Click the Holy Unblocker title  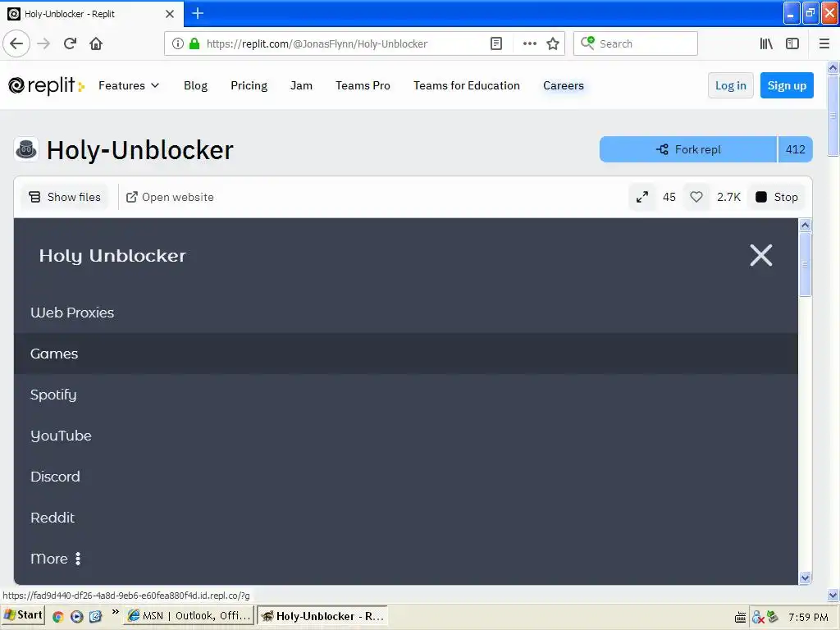112,256
